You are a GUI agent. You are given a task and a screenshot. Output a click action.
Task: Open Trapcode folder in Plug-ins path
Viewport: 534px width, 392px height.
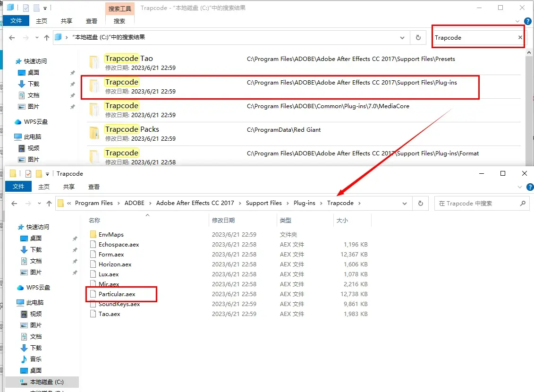tap(122, 82)
